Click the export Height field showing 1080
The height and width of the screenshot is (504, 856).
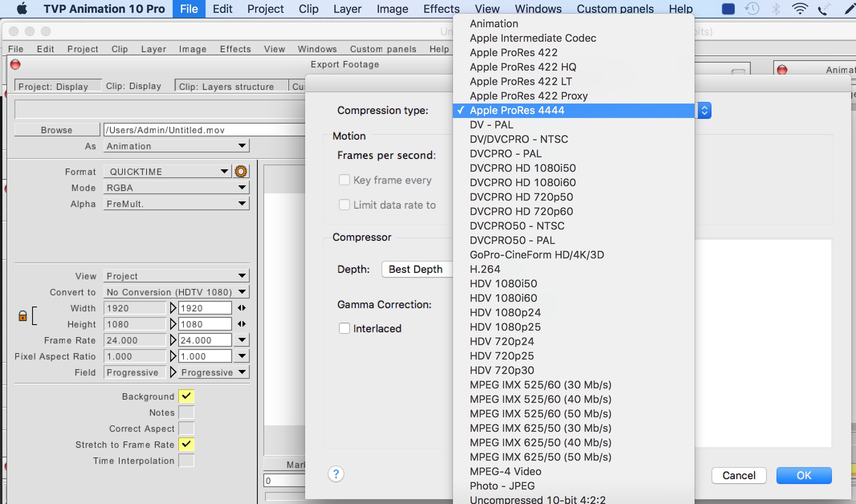(x=205, y=324)
